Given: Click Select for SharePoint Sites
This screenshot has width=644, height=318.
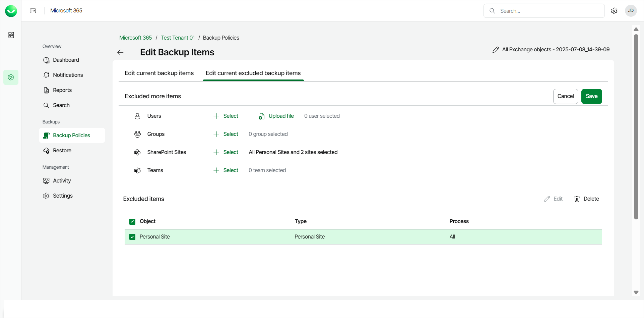Looking at the screenshot, I should click(226, 152).
